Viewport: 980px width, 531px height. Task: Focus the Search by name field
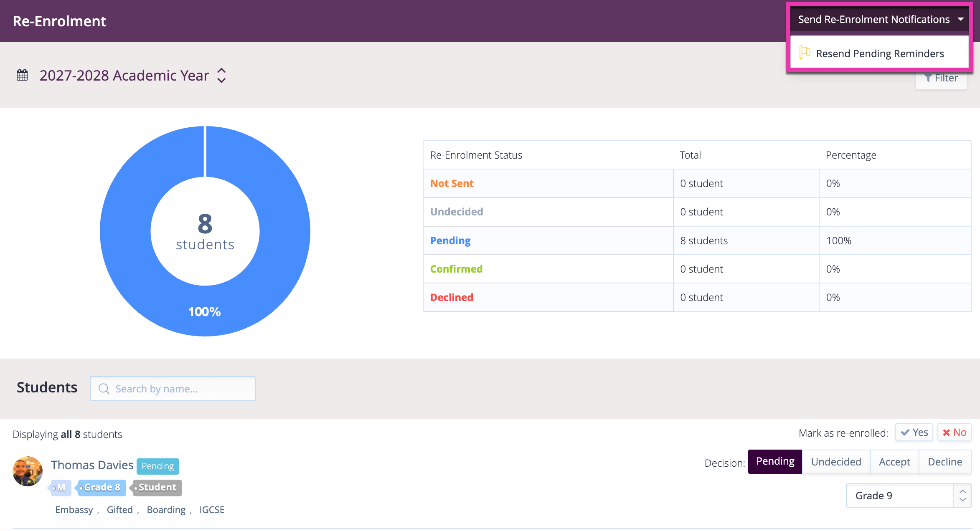tap(173, 389)
